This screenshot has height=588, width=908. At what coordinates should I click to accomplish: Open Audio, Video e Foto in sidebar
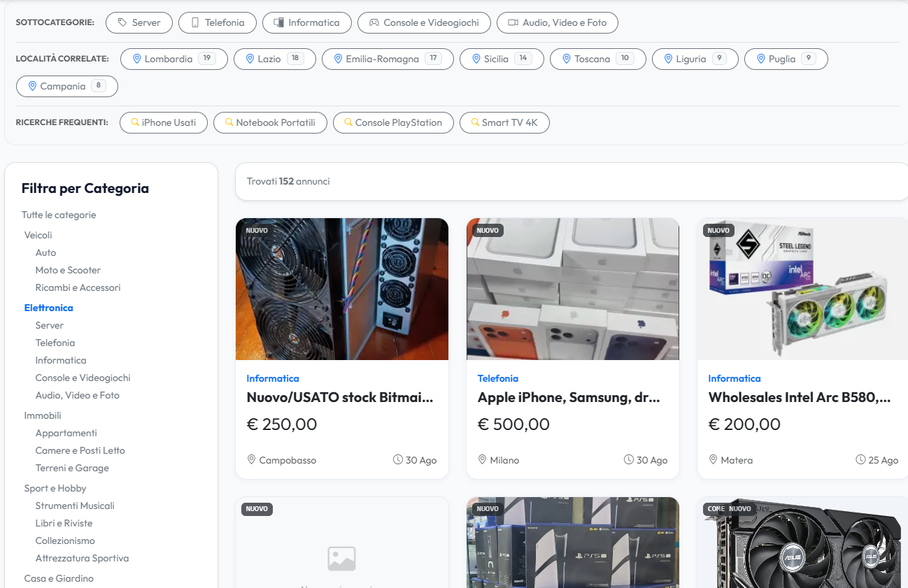[78, 395]
